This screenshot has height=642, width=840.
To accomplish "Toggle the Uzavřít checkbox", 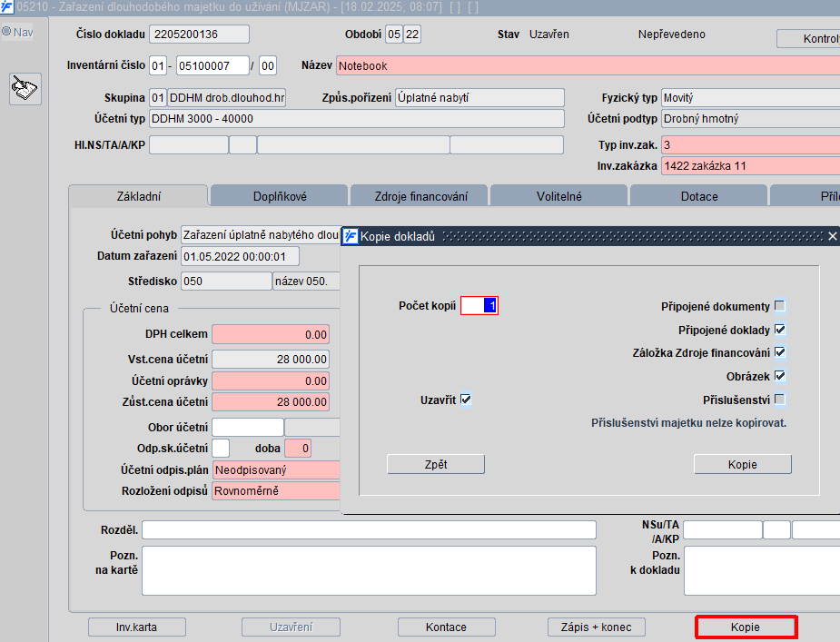I will [x=466, y=400].
